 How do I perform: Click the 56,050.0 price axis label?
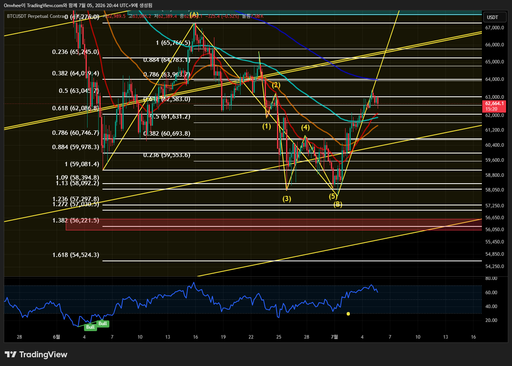pos(495,229)
